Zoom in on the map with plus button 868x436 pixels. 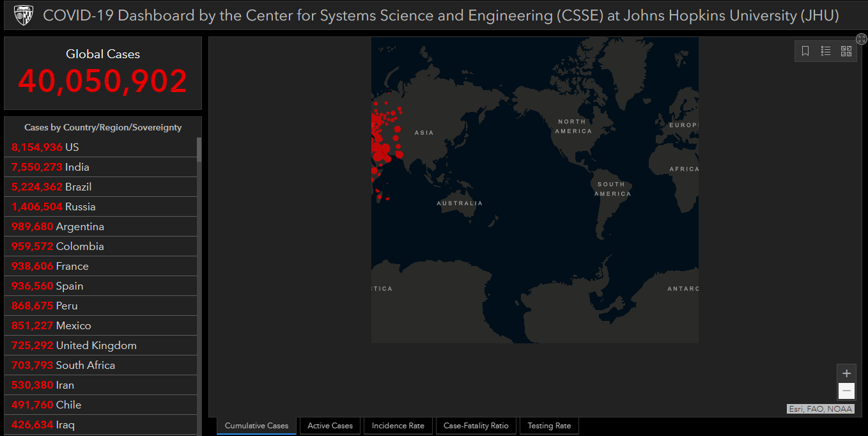tap(847, 373)
